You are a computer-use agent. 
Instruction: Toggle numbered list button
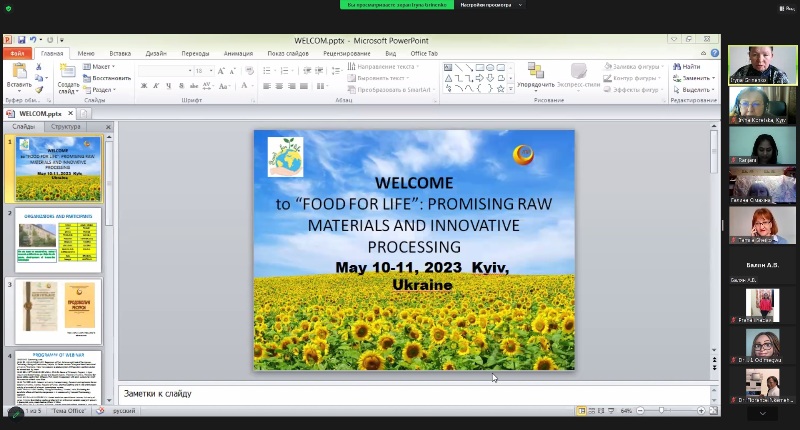(x=285, y=71)
